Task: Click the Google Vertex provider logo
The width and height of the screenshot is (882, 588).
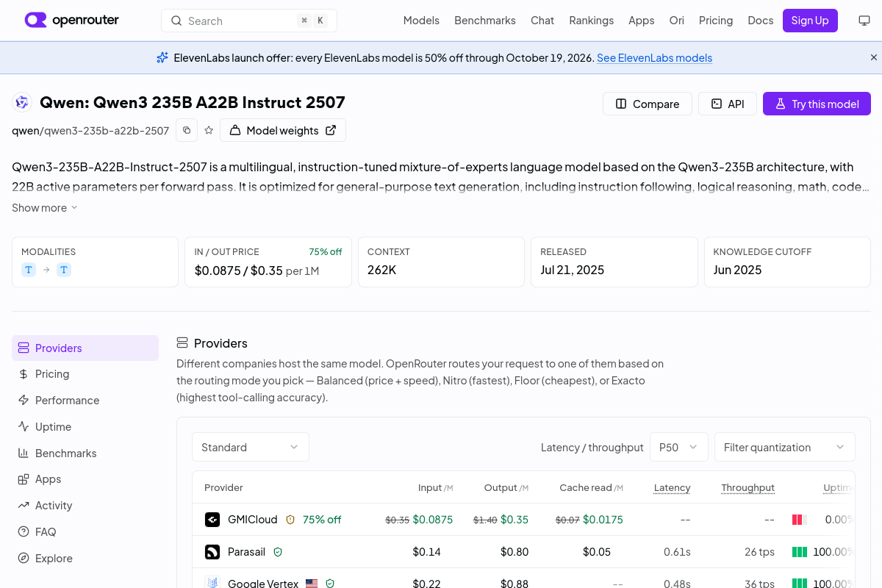Action: (x=212, y=583)
